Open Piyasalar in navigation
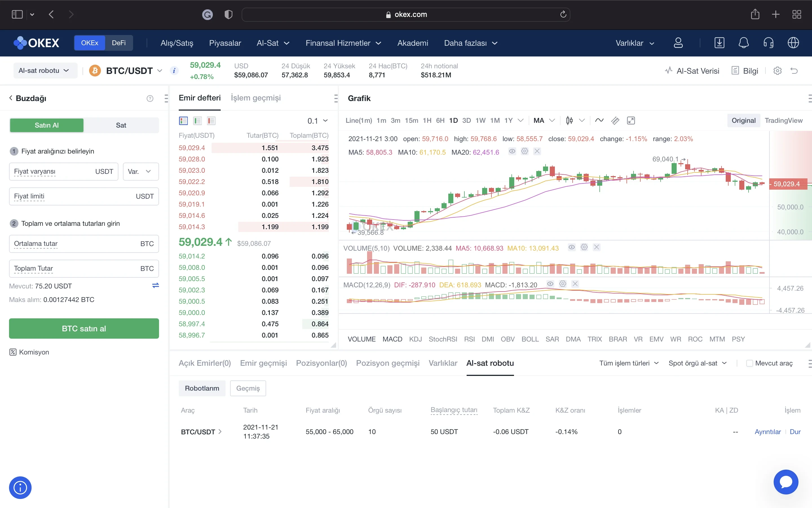The width and height of the screenshot is (812, 508). 225,43
